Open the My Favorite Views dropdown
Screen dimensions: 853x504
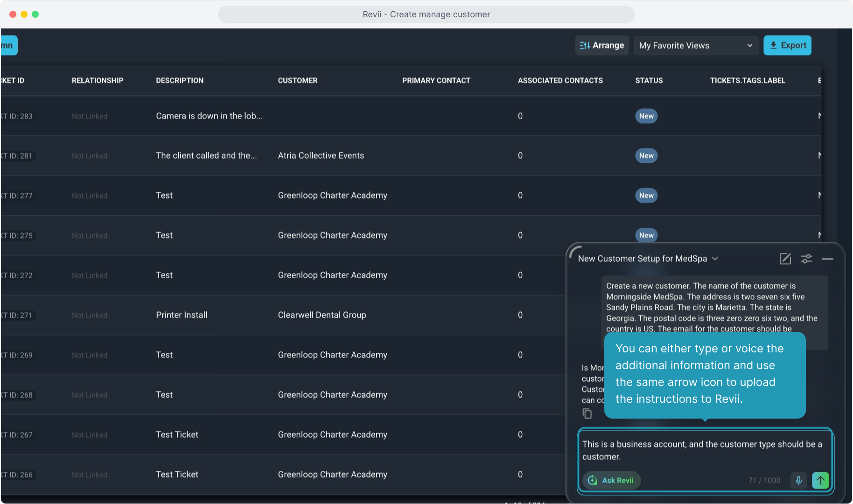[695, 45]
